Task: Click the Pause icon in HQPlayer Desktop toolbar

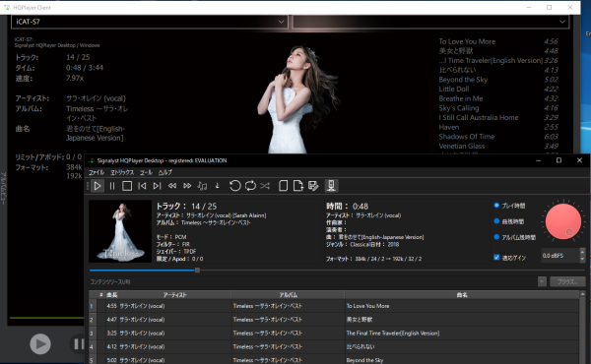Action: click(112, 186)
